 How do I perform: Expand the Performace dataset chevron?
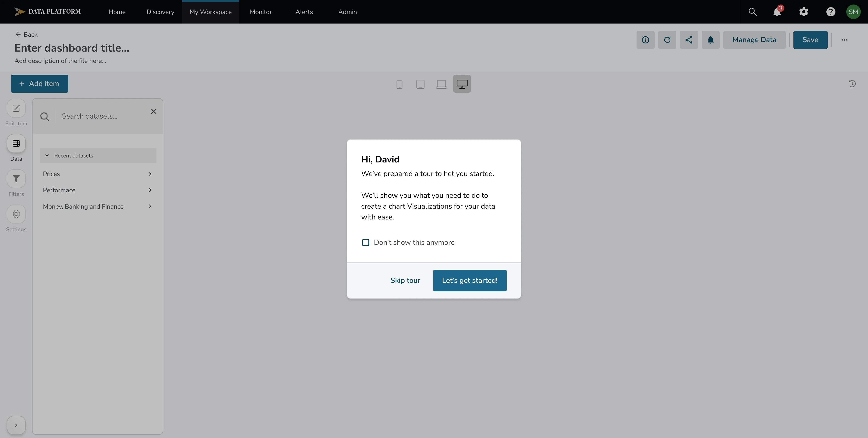[x=150, y=190]
